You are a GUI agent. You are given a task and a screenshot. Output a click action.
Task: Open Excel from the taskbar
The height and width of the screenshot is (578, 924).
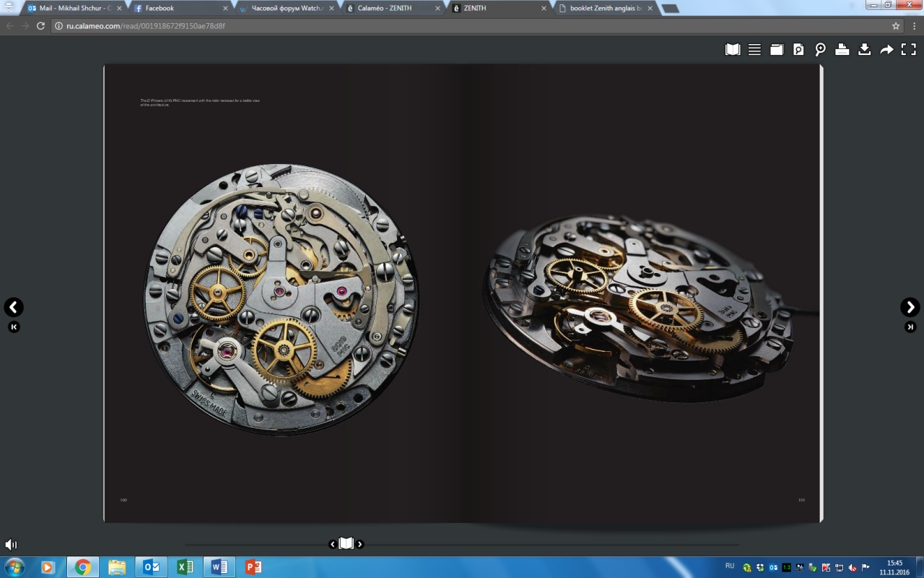[x=186, y=566]
